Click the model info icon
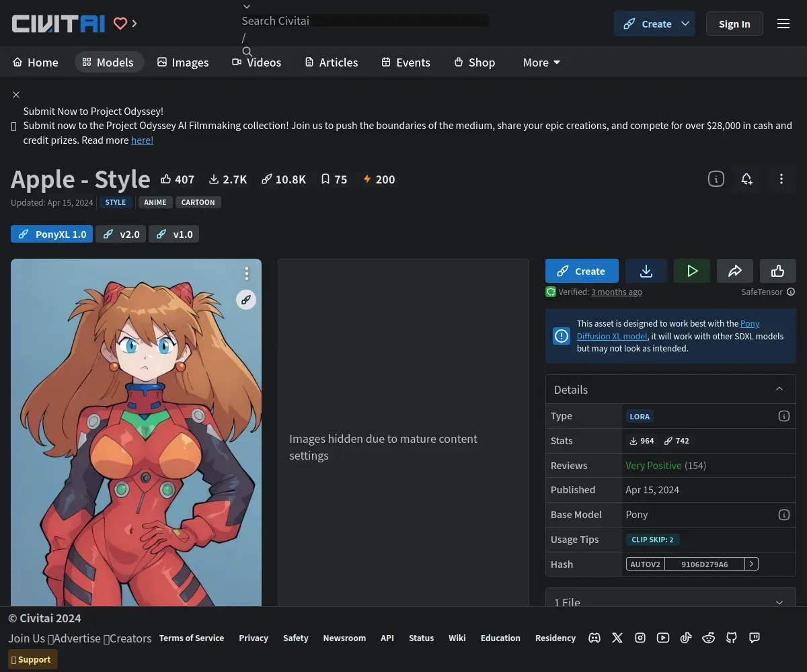This screenshot has width=807, height=672. click(x=716, y=179)
